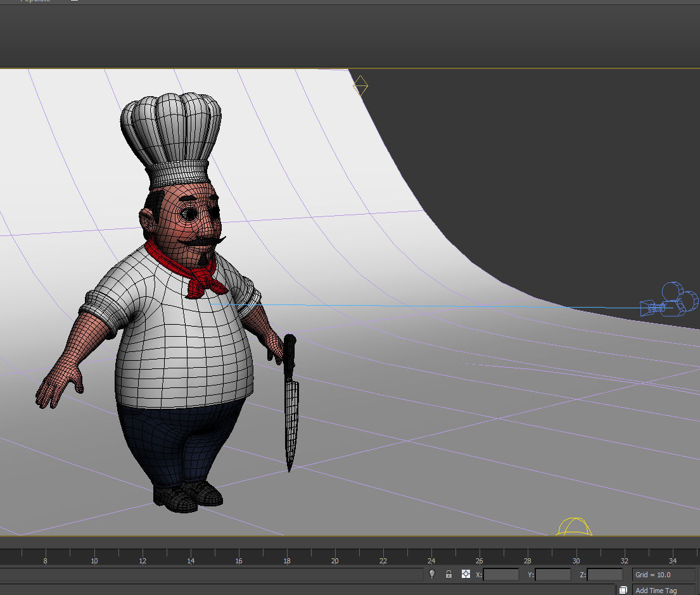Select the chef's knife mesh
Viewport: 700px width, 595px height.
[x=291, y=403]
